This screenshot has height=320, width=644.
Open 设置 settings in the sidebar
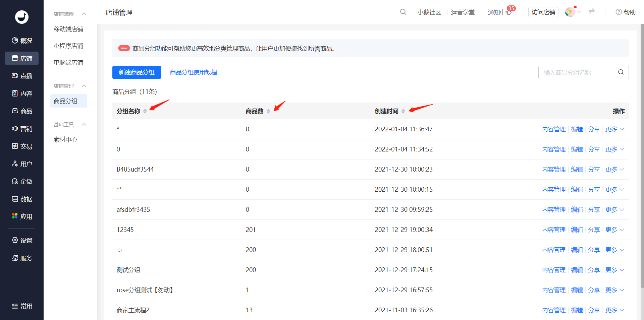(x=22, y=241)
